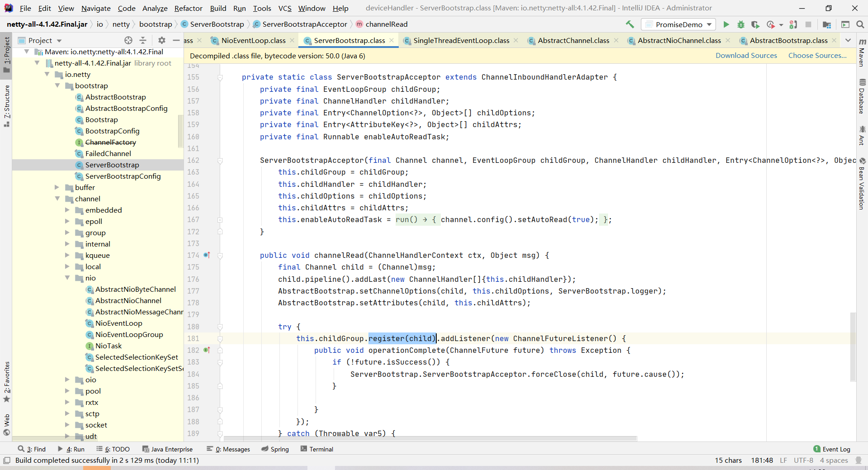
Task: Close the AbstractChannel.class tab
Action: (x=616, y=40)
